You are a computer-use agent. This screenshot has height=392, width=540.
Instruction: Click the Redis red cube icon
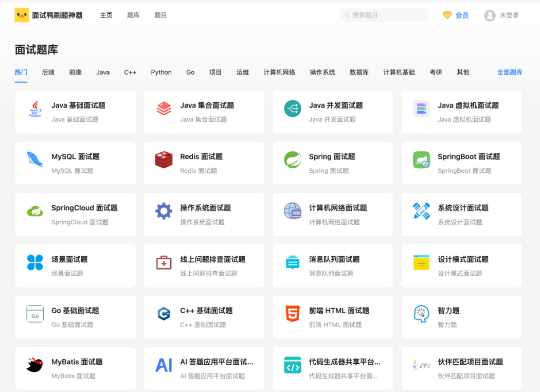[x=164, y=160]
